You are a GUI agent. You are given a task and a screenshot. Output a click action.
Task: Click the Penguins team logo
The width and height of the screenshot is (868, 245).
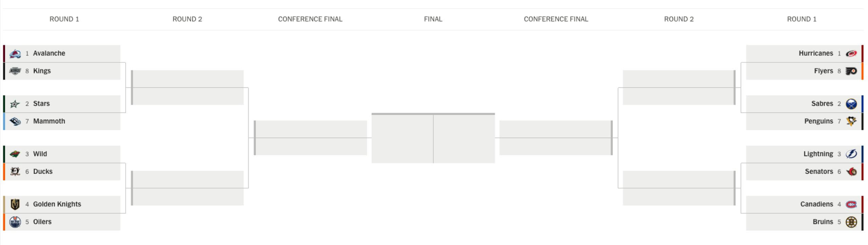[x=851, y=121]
